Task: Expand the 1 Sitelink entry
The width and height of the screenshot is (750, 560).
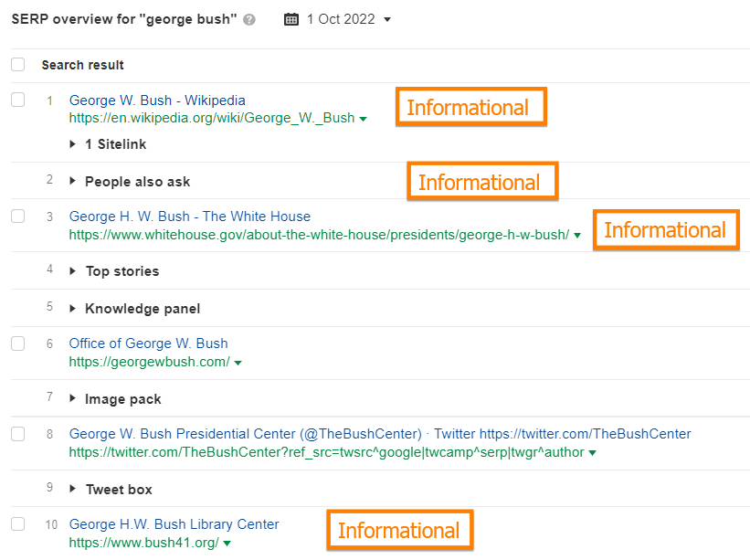Action: (x=72, y=143)
